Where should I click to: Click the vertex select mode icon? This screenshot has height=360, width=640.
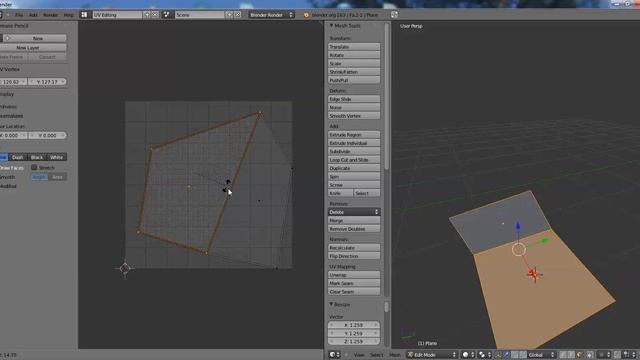pyautogui.click(x=563, y=355)
